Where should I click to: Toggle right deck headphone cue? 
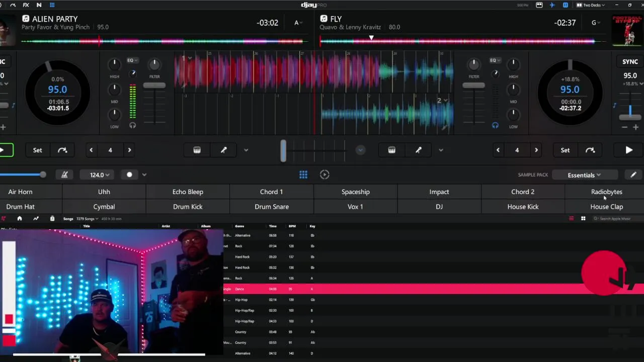coord(495,126)
